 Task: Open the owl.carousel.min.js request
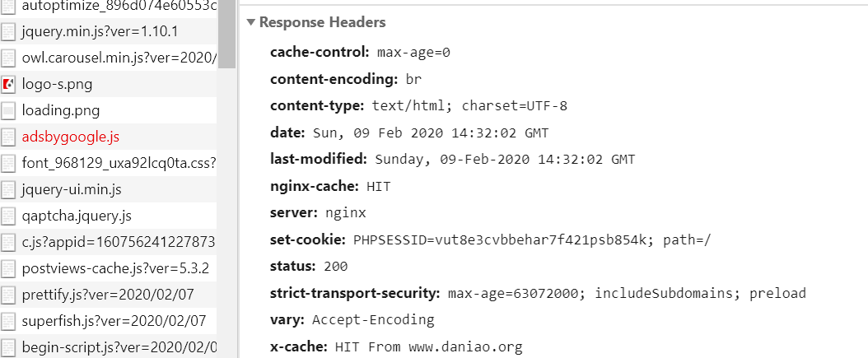click(109, 58)
